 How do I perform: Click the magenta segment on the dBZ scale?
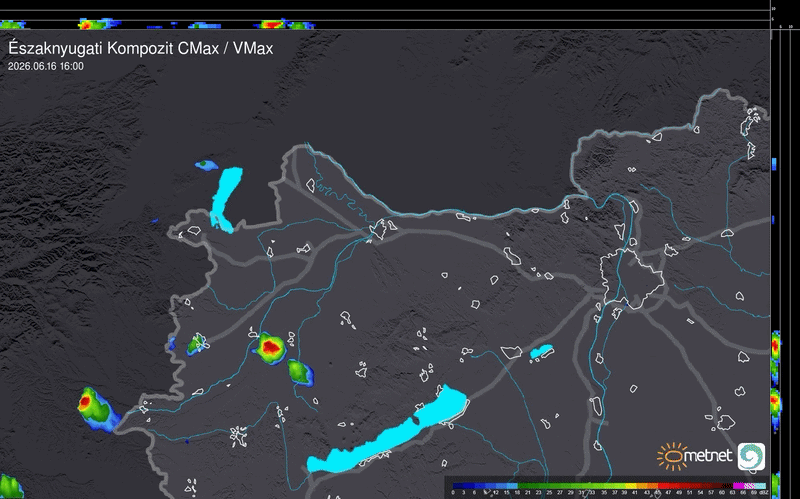coord(738,486)
